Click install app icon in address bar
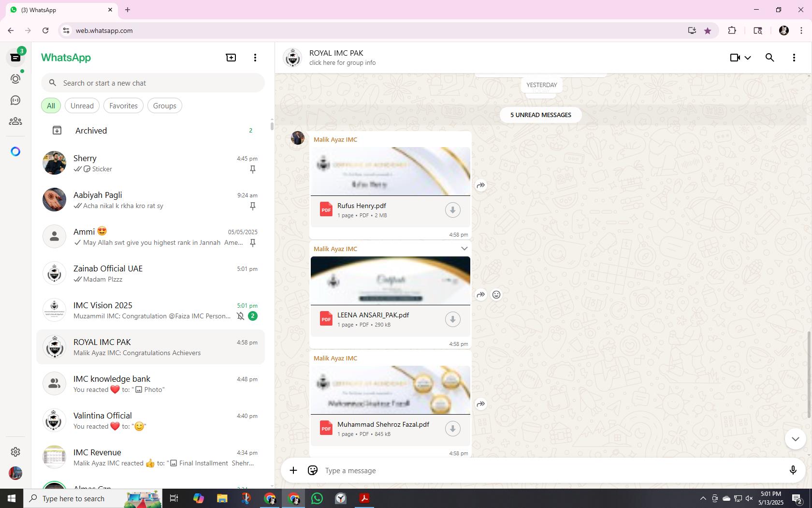This screenshot has height=508, width=812. click(692, 30)
